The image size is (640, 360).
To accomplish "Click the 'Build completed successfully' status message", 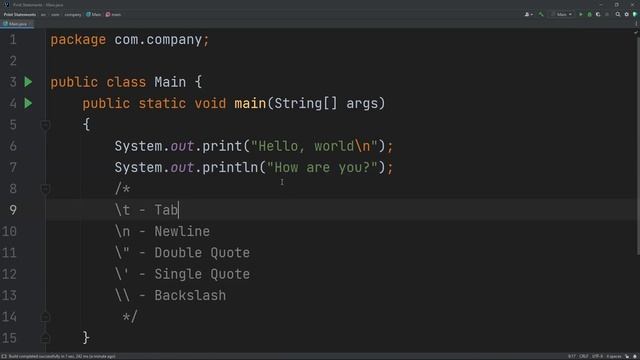I will 61,356.
